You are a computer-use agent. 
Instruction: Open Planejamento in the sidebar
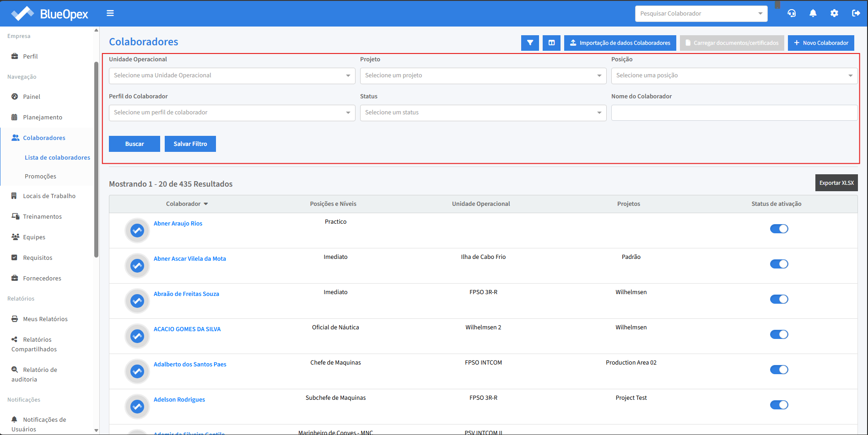point(43,117)
